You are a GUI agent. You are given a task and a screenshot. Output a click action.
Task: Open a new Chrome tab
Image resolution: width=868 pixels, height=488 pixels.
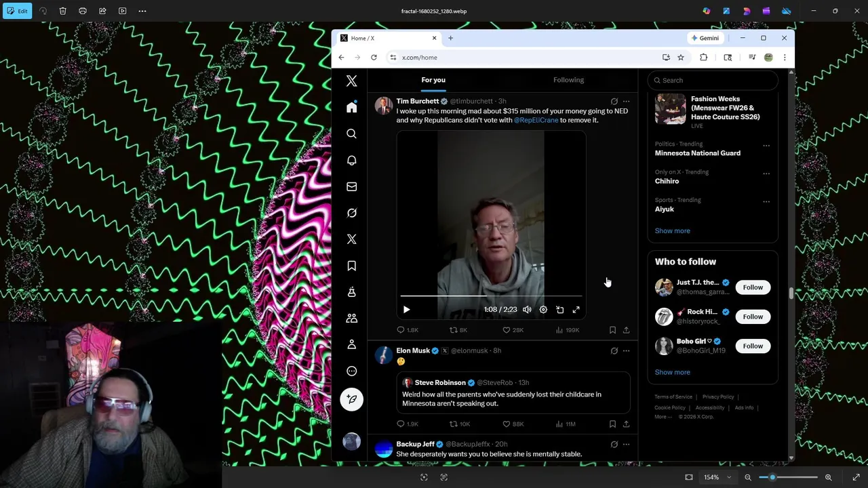(450, 38)
